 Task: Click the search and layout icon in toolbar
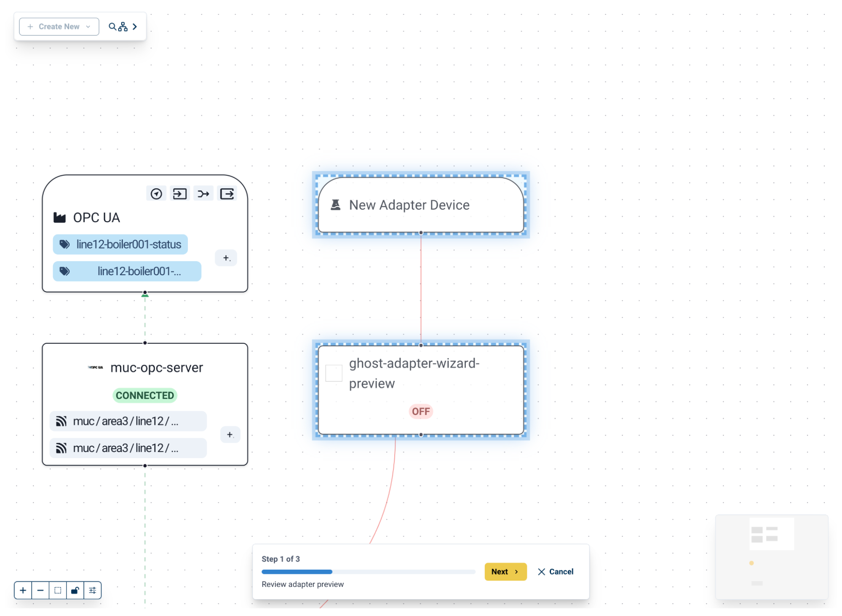(118, 27)
